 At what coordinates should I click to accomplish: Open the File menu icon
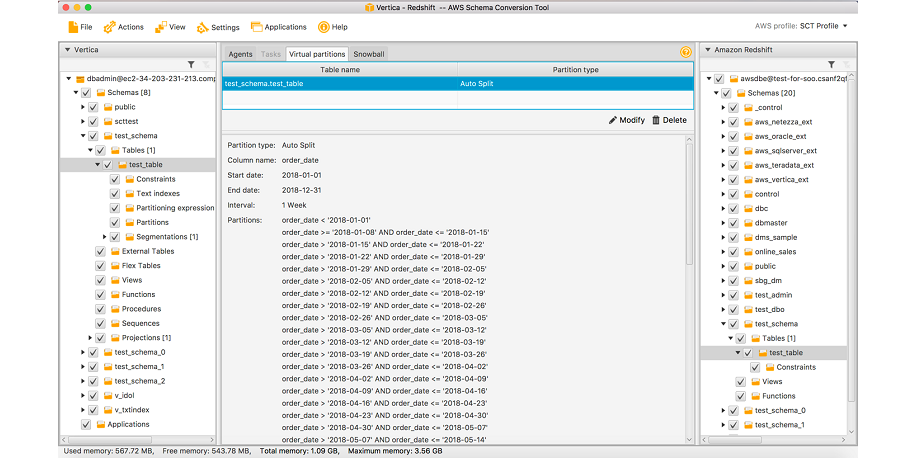[73, 27]
